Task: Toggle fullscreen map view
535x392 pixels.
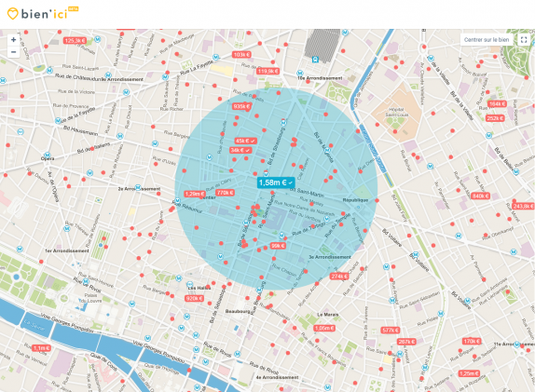Action: [x=524, y=40]
